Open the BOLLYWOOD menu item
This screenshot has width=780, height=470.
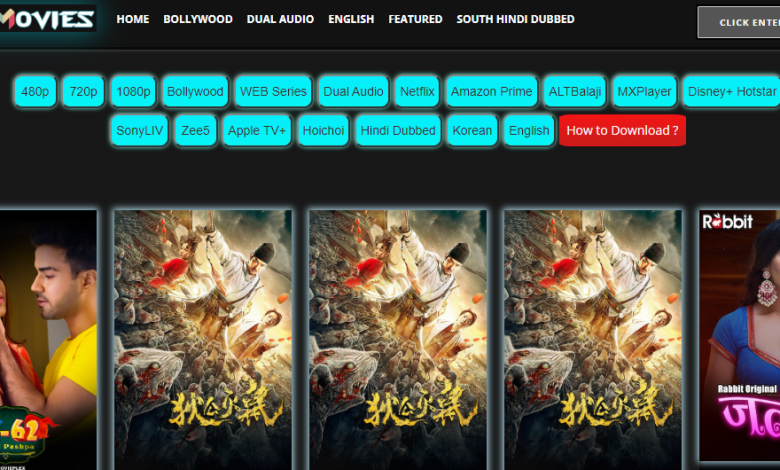click(x=198, y=19)
